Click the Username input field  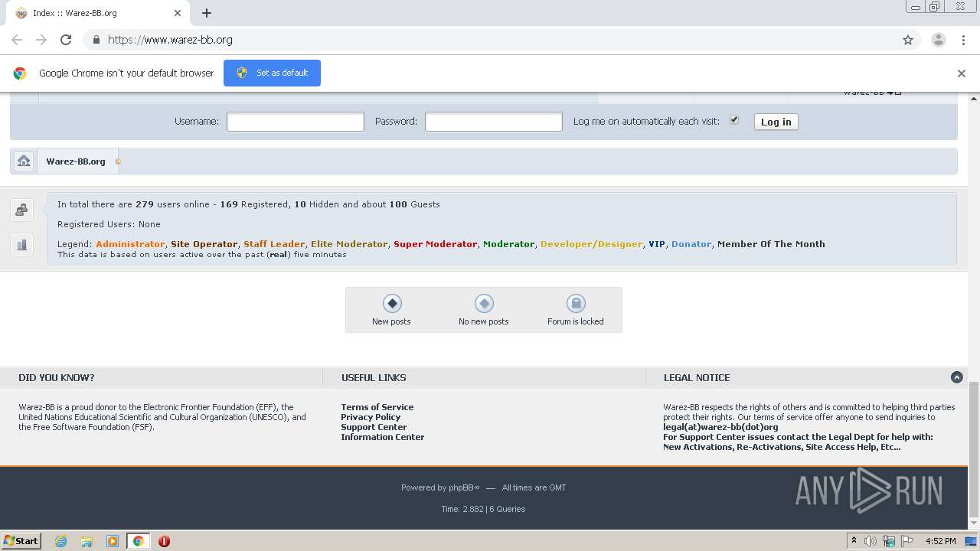click(x=295, y=122)
